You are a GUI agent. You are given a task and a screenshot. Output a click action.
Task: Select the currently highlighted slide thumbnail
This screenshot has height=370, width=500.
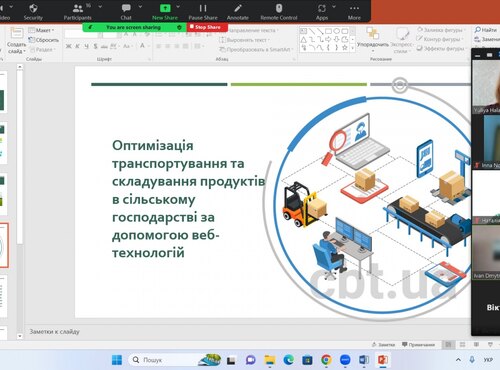pos(4,246)
